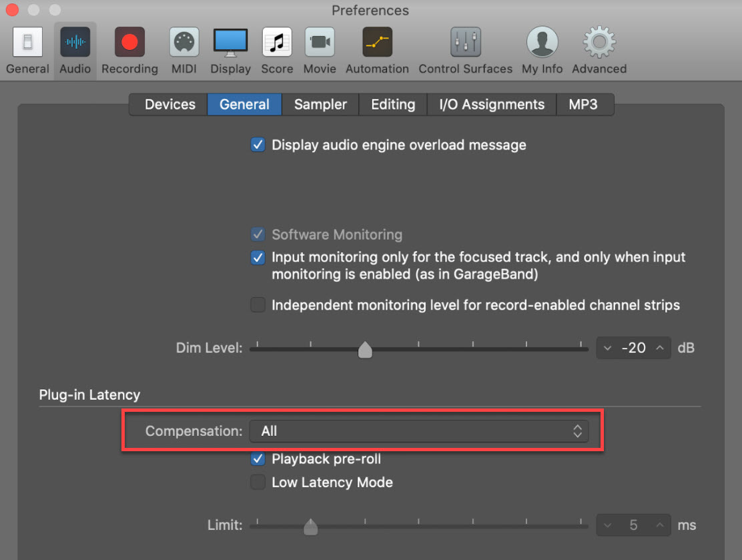Decrease Dim Level with down chevron

pos(608,348)
